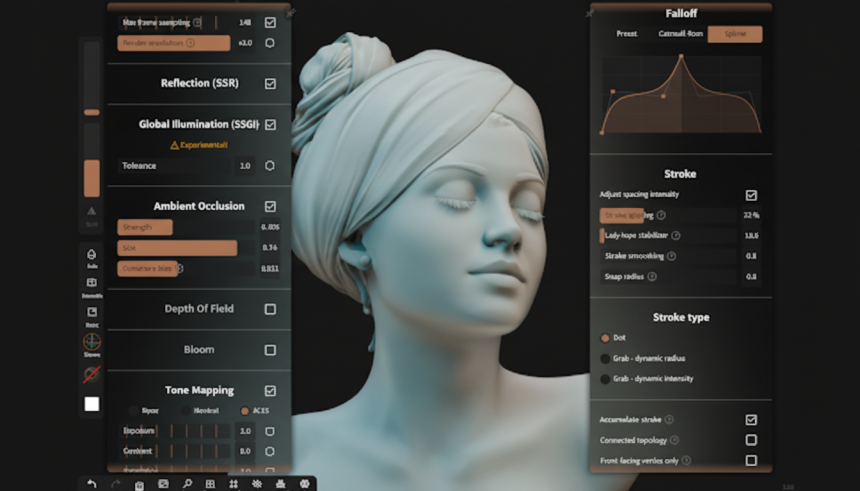Uncheck Adjust spacing intensity
Screen dimensions: 860x491
point(751,195)
